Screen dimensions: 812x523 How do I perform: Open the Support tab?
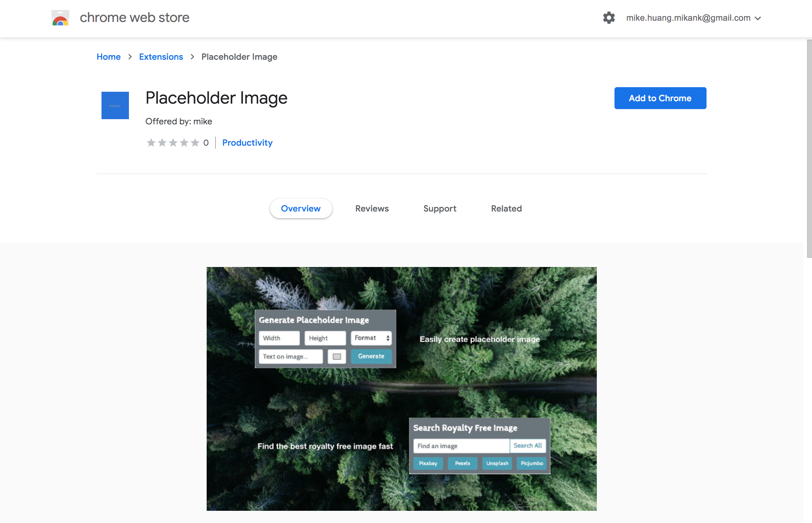pos(440,208)
